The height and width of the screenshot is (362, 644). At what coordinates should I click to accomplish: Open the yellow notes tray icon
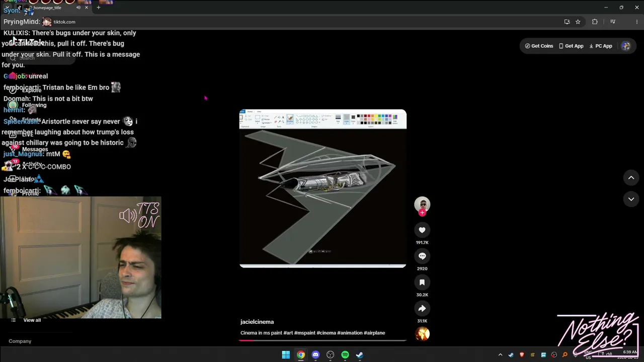(x=532, y=355)
